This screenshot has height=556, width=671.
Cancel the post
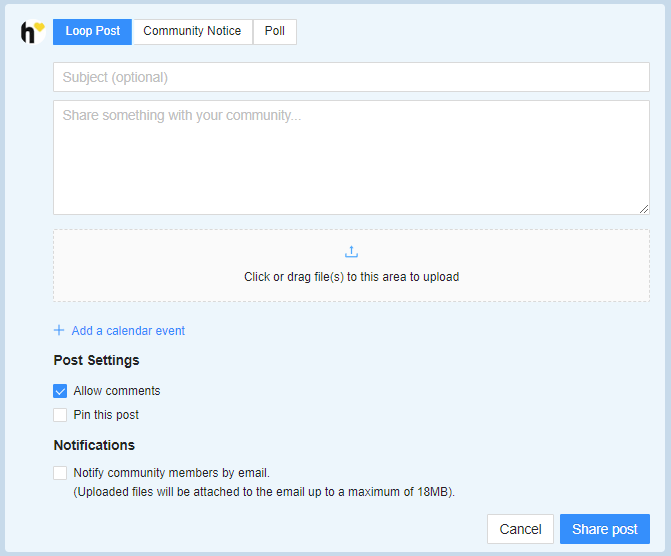pyautogui.click(x=520, y=529)
